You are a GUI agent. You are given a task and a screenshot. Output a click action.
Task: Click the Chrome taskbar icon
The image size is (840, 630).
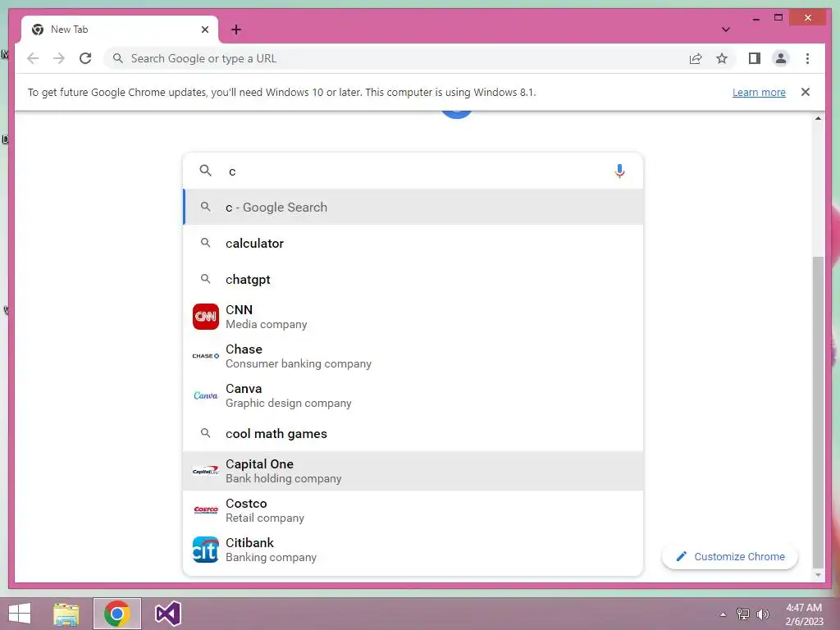[x=116, y=614]
